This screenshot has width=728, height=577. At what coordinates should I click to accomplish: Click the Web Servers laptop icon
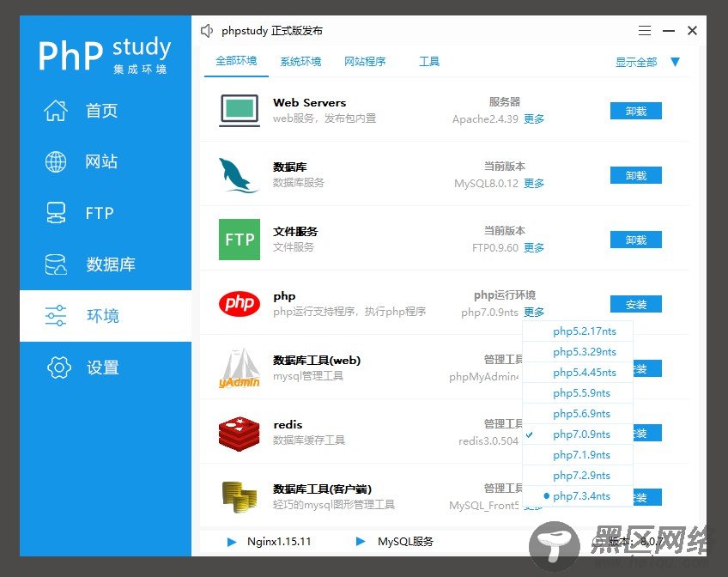240,111
